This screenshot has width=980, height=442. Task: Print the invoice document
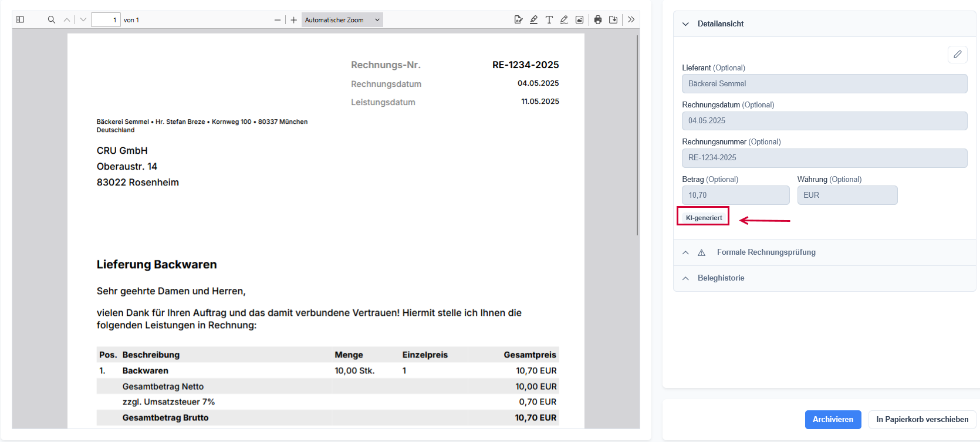pyautogui.click(x=598, y=20)
